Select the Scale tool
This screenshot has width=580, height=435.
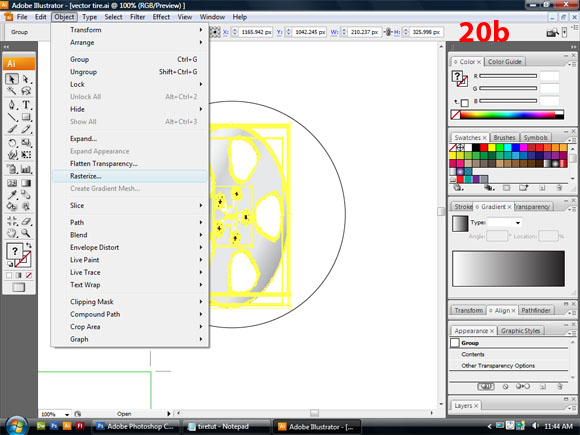coord(26,143)
